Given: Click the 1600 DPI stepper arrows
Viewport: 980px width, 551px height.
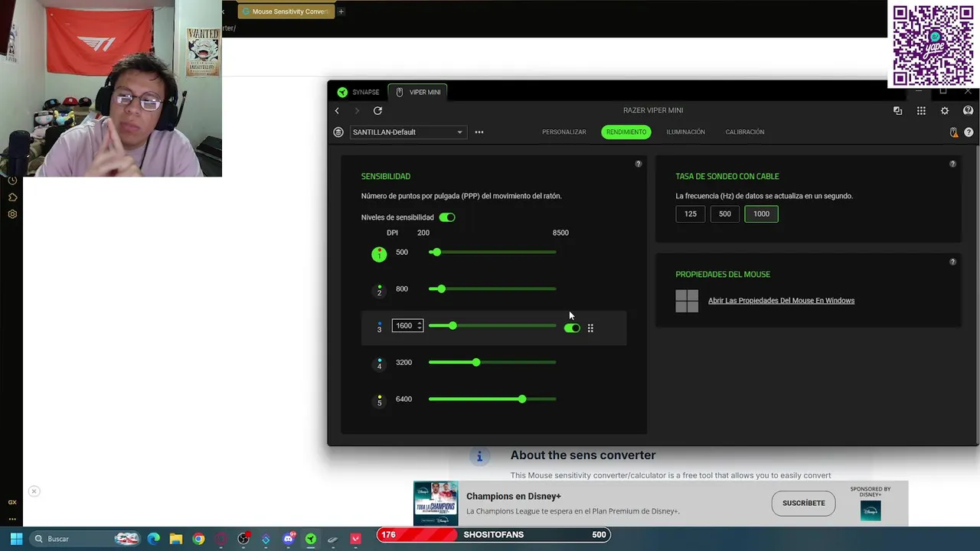Looking at the screenshot, I should 419,326.
